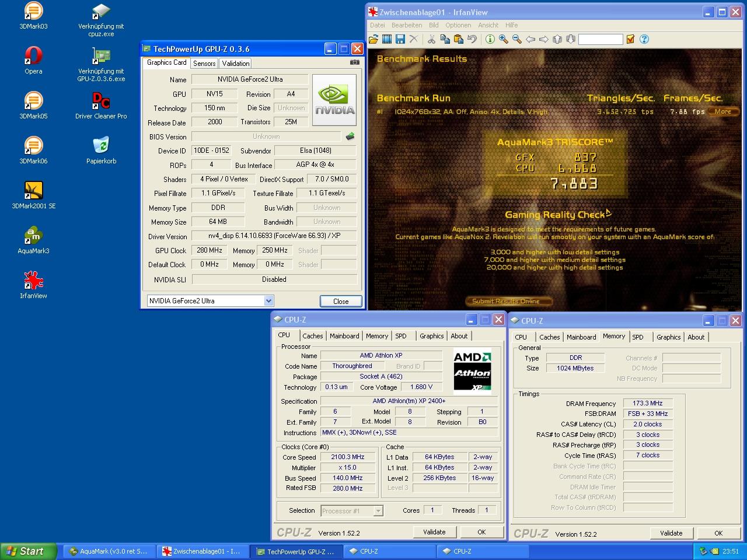Screen dimensions: 747x560
Task: Click the Undo arrow icon in IrfanView
Action: (472, 39)
